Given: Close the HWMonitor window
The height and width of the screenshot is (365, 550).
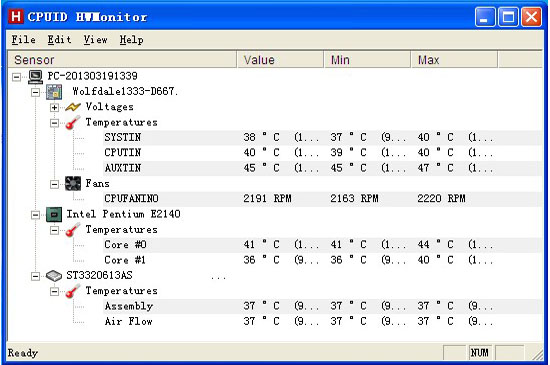Looking at the screenshot, I should (531, 17).
